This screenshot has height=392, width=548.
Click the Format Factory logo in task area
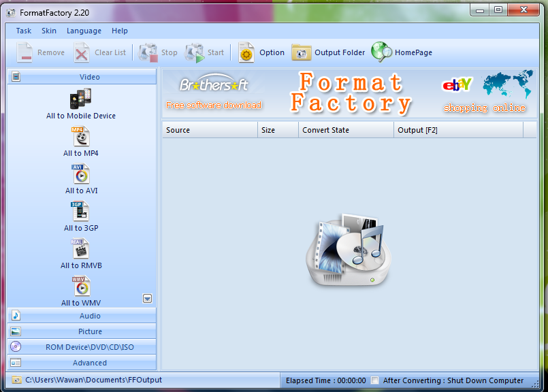point(349,250)
